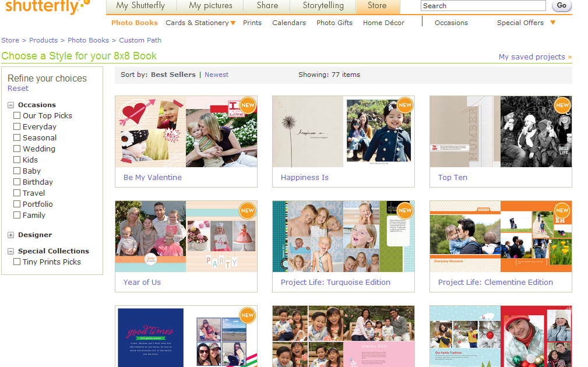Open My saved projects
588x367 pixels.
(532, 57)
